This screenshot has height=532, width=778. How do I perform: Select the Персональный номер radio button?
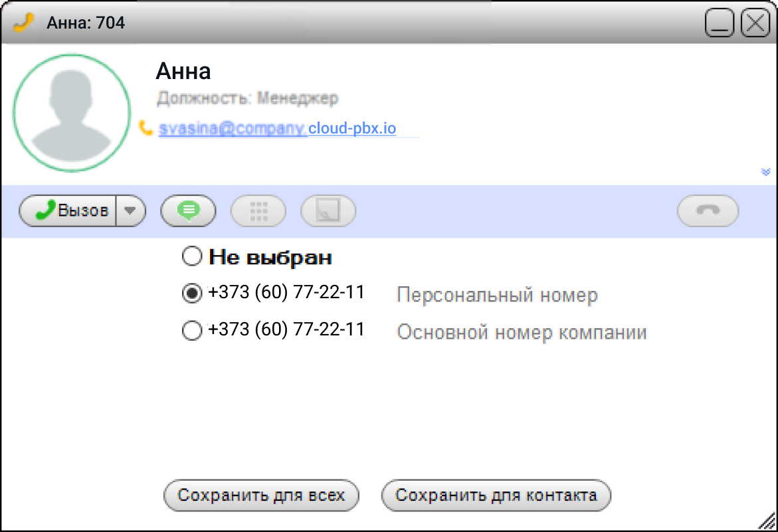[x=192, y=294]
